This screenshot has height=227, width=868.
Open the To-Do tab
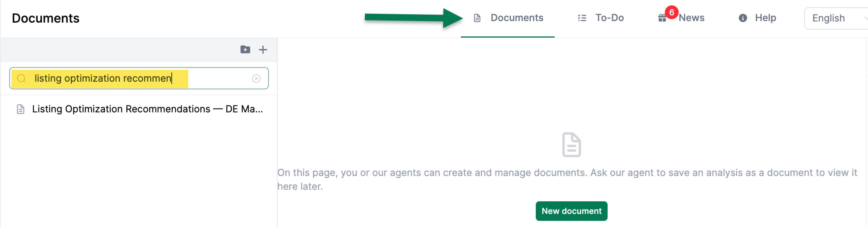point(609,18)
